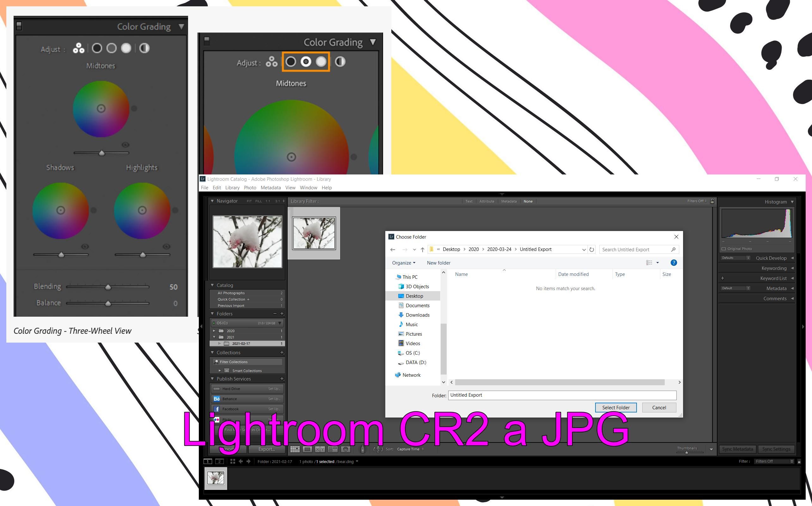
Task: Open the Photo menu in menu bar
Action: (250, 187)
